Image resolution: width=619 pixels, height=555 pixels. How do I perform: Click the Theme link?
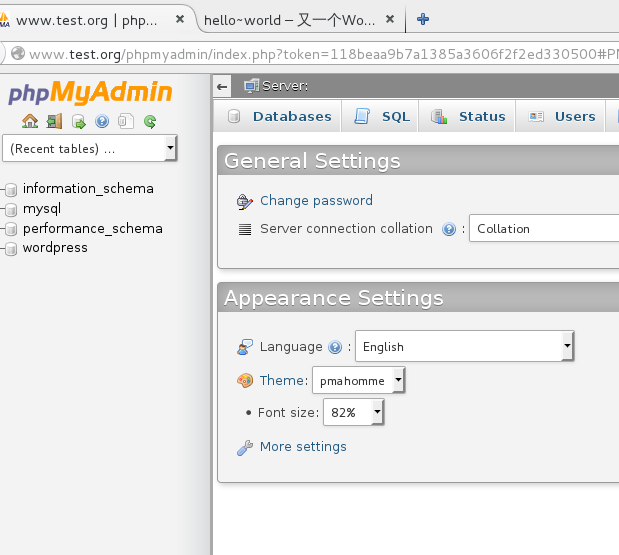[x=282, y=381]
